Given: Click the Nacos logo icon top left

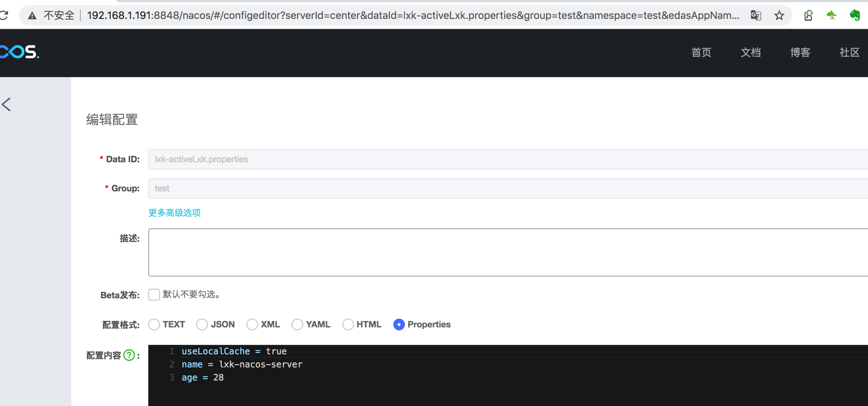Looking at the screenshot, I should click(20, 53).
